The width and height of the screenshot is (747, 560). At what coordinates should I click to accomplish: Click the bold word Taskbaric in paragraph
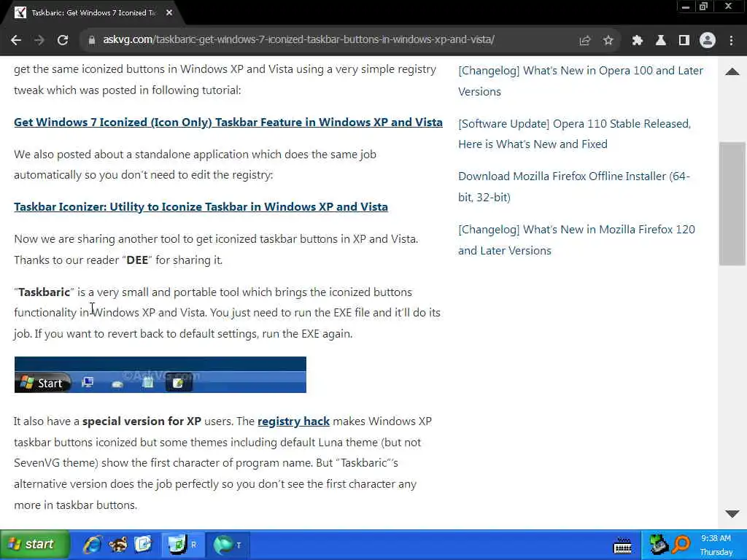[44, 292]
